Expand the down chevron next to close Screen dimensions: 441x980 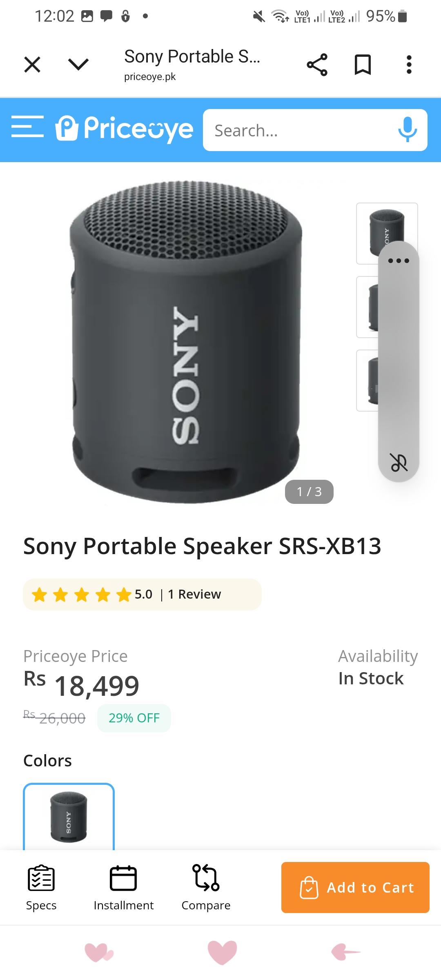[x=78, y=65]
